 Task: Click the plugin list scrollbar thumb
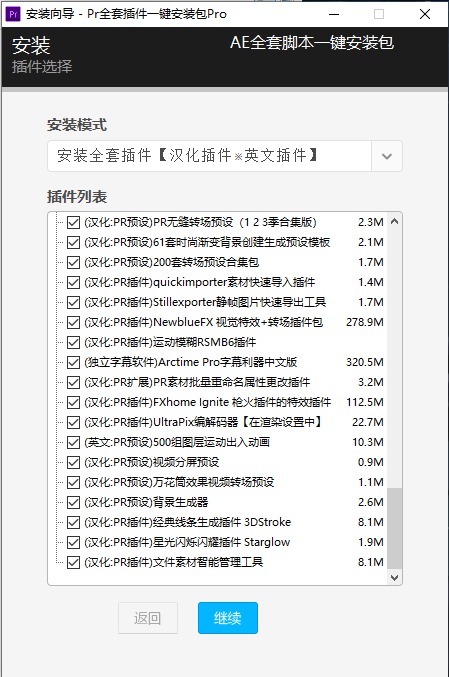pyautogui.click(x=394, y=528)
